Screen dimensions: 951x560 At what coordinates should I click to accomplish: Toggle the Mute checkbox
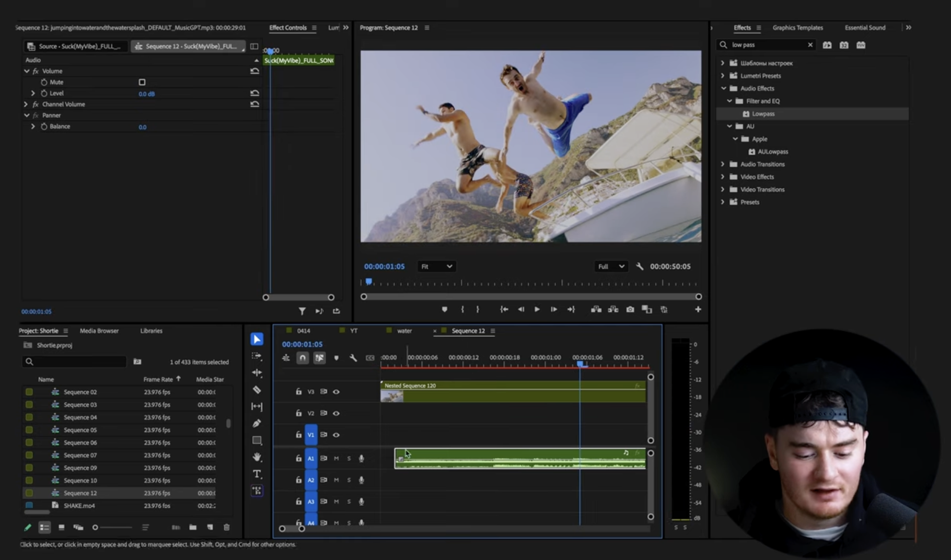[x=142, y=82]
